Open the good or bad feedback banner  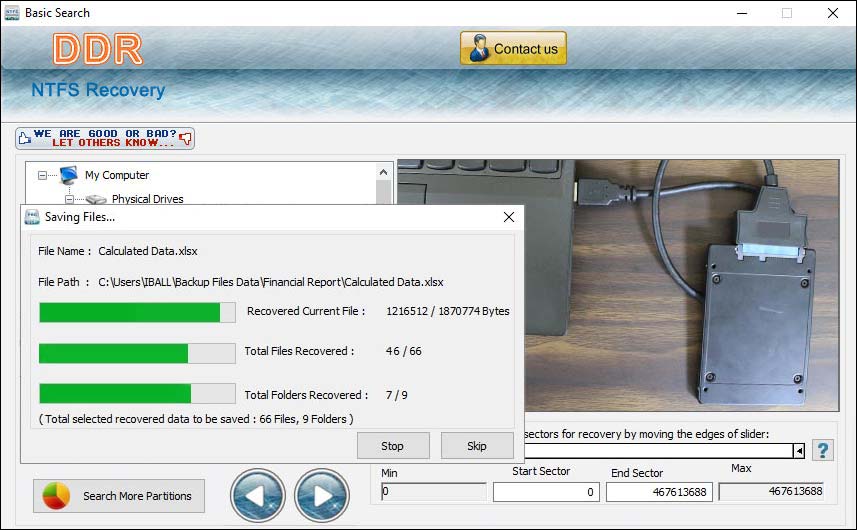pos(105,138)
